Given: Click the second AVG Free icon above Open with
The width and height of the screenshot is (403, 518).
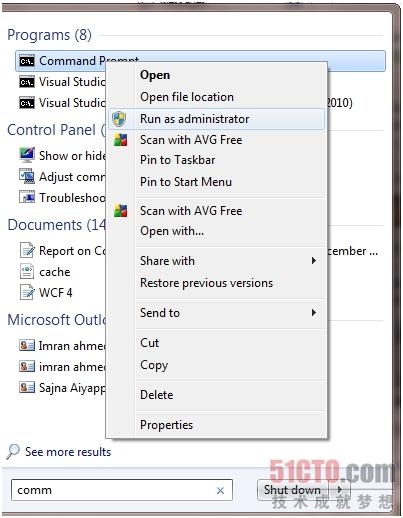Looking at the screenshot, I should pyautogui.click(x=120, y=211).
